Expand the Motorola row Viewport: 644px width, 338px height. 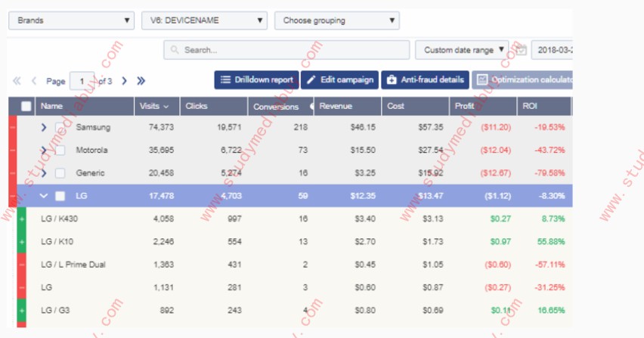(x=44, y=150)
